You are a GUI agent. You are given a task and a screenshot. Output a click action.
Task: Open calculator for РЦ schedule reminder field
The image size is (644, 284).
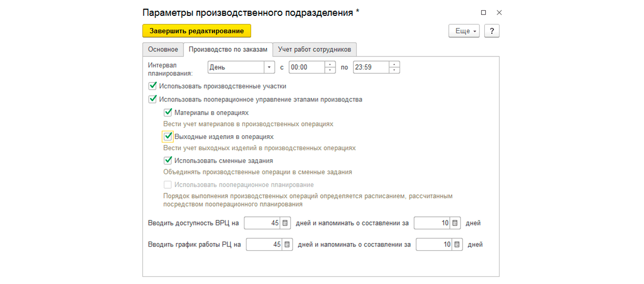pos(457,245)
